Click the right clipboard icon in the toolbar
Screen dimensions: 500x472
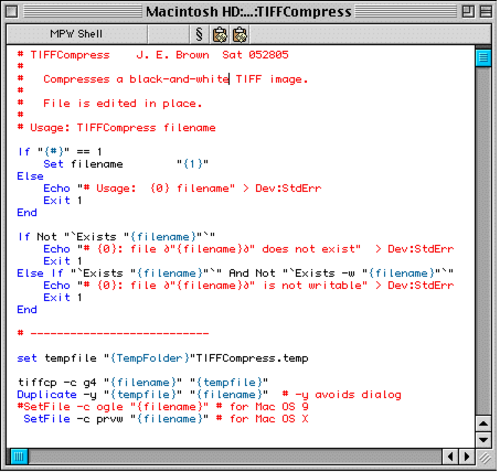[x=240, y=34]
